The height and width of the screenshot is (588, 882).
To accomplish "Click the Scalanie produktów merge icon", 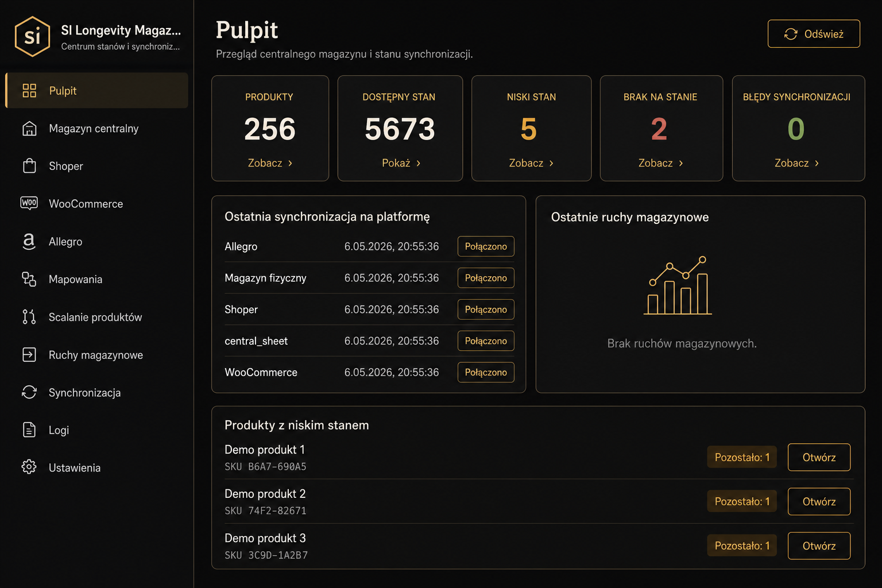I will tap(29, 317).
